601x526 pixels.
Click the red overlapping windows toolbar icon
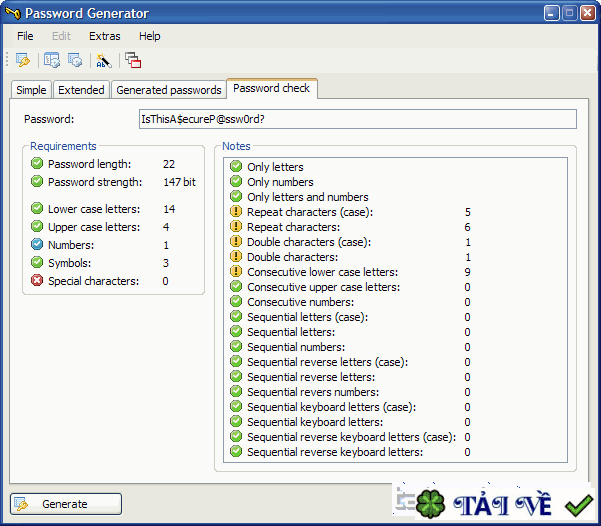pyautogui.click(x=133, y=60)
